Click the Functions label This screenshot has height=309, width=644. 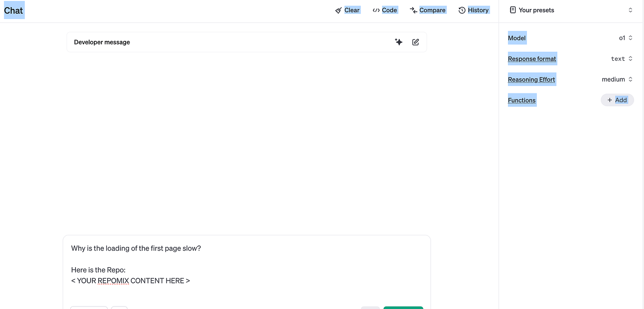pyautogui.click(x=522, y=100)
